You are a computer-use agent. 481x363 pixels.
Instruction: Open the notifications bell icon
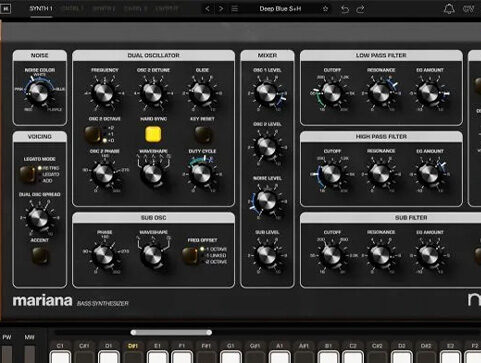449,9
